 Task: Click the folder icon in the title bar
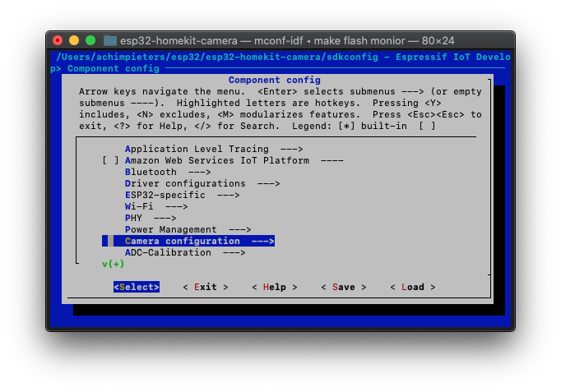coord(110,40)
